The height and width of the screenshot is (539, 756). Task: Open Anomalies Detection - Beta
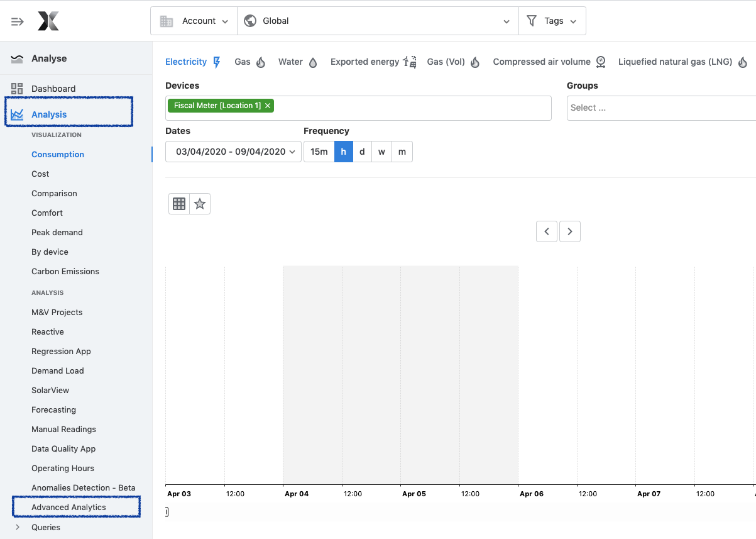(84, 487)
